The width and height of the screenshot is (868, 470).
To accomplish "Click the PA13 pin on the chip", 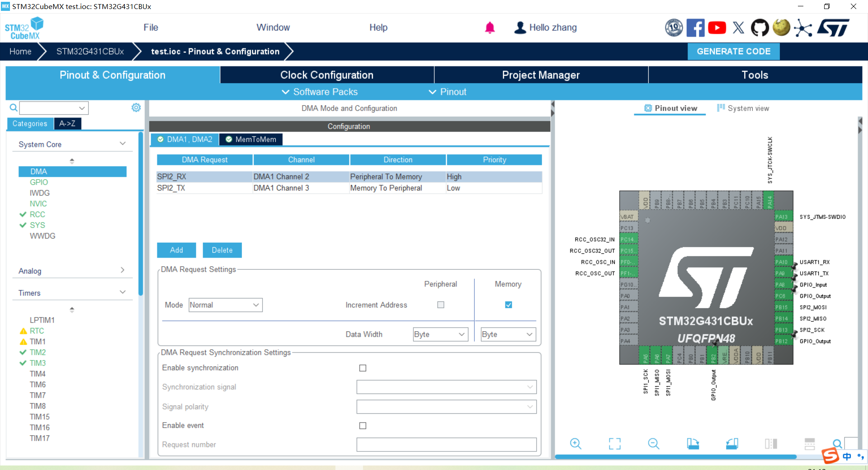I will (x=783, y=217).
